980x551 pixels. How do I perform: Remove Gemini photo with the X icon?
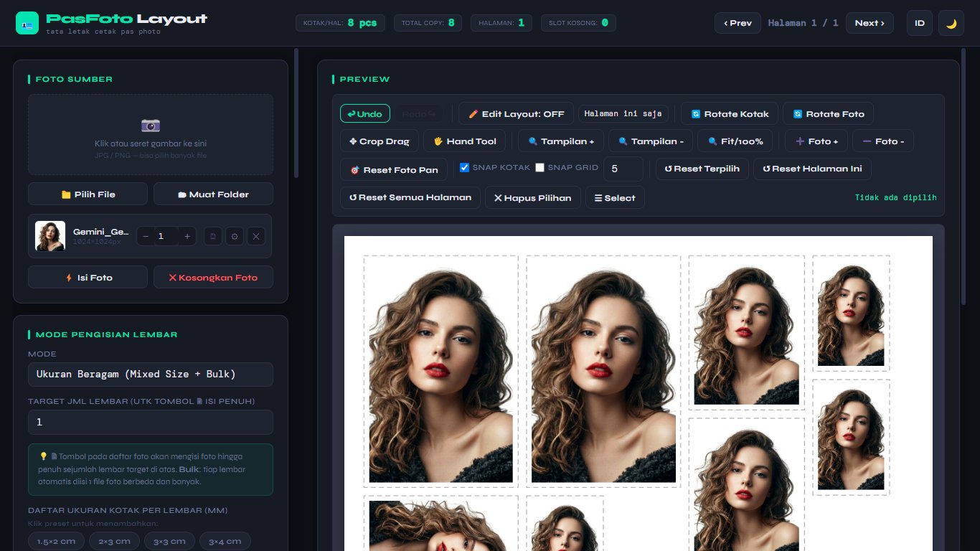click(x=256, y=236)
